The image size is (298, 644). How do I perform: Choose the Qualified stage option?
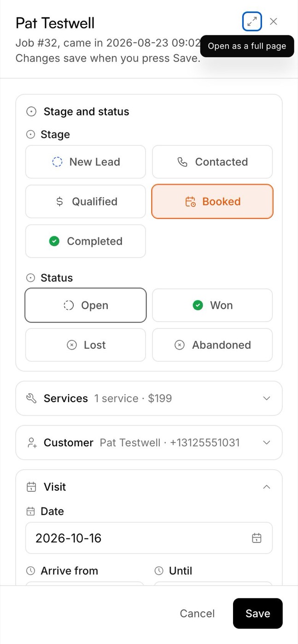click(x=86, y=201)
